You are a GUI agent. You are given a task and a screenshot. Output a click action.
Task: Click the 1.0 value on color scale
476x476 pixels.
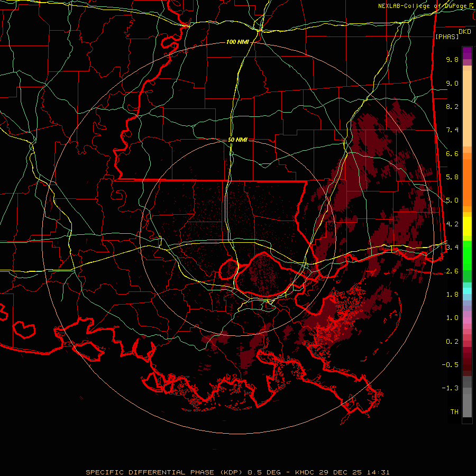[x=452, y=318]
